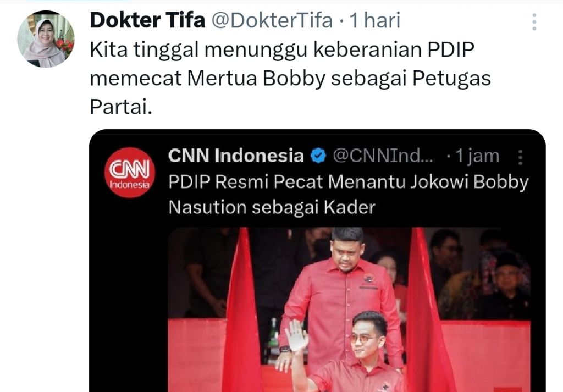This screenshot has width=563, height=392.
Task: Open tweet text starting 'Kita tinggal menunggu'
Action: click(282, 49)
